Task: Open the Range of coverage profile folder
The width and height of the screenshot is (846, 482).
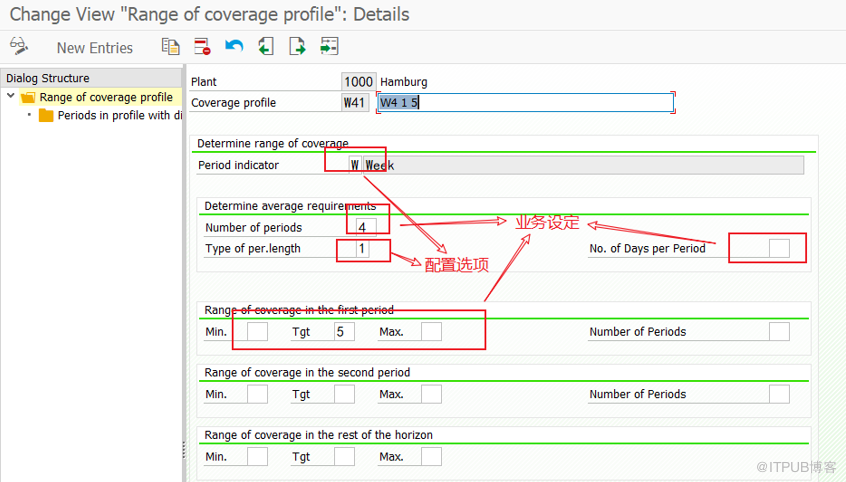Action: [28, 97]
